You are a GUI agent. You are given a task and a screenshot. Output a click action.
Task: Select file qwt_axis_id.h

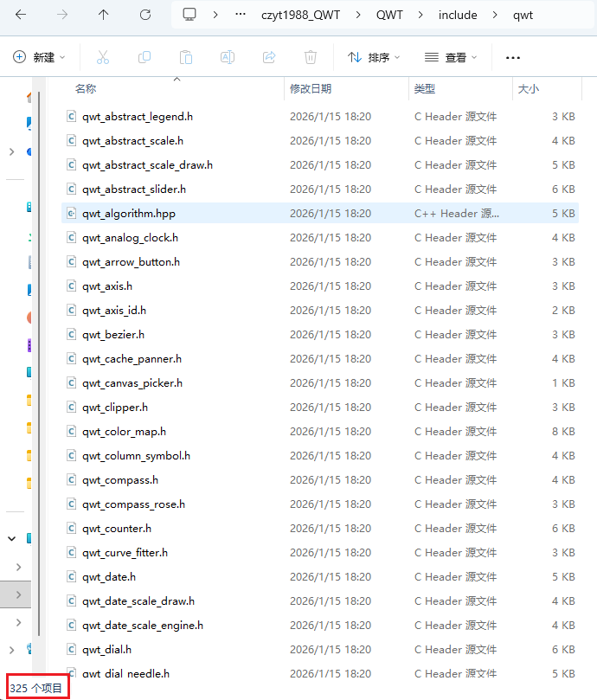pyautogui.click(x=320, y=311)
